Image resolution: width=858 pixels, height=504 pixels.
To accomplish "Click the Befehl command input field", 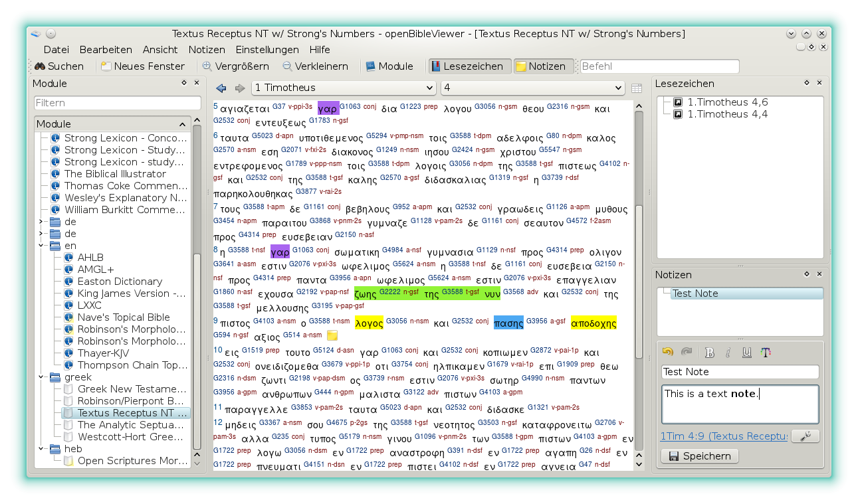I will point(659,66).
